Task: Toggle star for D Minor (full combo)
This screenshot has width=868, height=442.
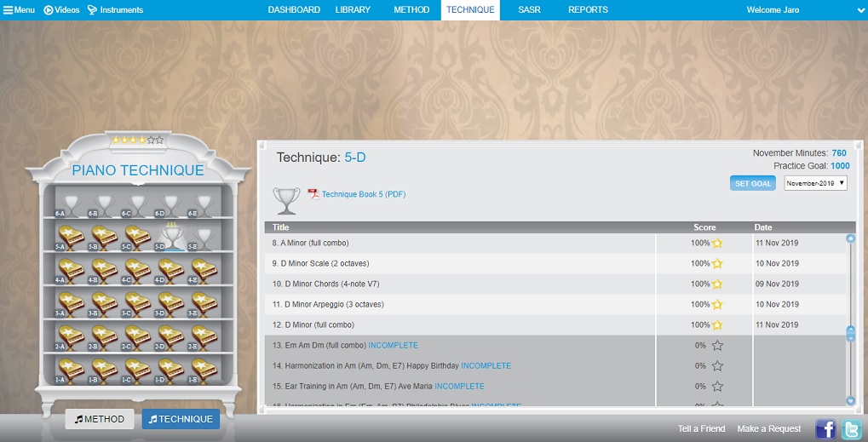Action: tap(717, 324)
